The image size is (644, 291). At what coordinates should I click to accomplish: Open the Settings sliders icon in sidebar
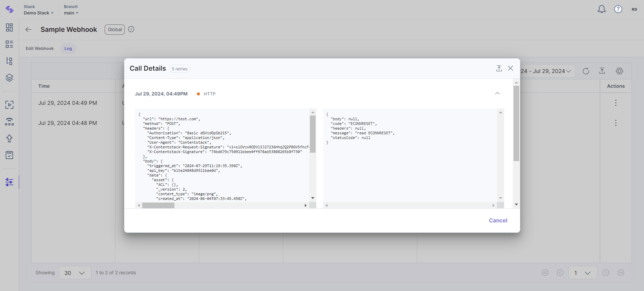[9, 182]
